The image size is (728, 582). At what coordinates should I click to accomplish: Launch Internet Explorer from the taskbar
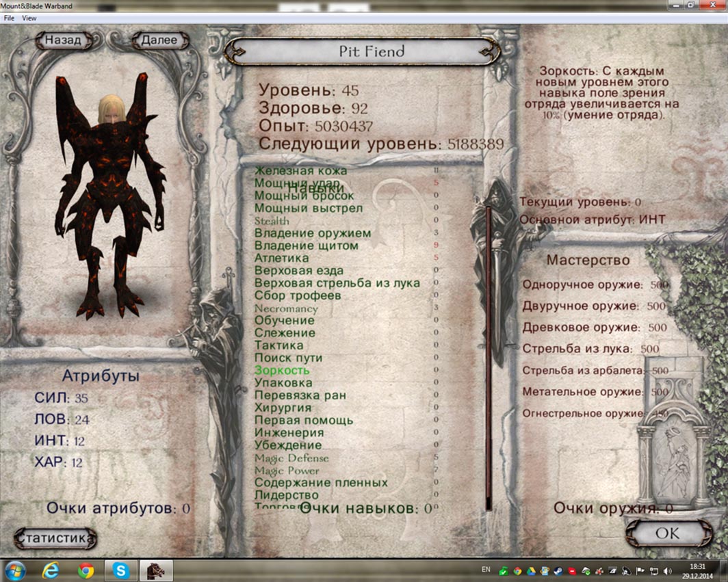pyautogui.click(x=51, y=569)
